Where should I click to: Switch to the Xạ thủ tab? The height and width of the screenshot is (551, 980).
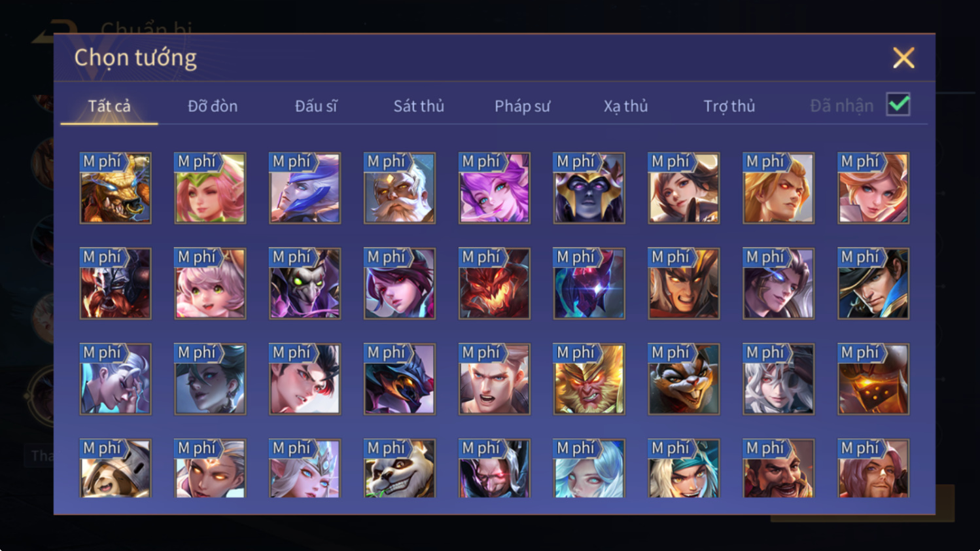point(625,106)
